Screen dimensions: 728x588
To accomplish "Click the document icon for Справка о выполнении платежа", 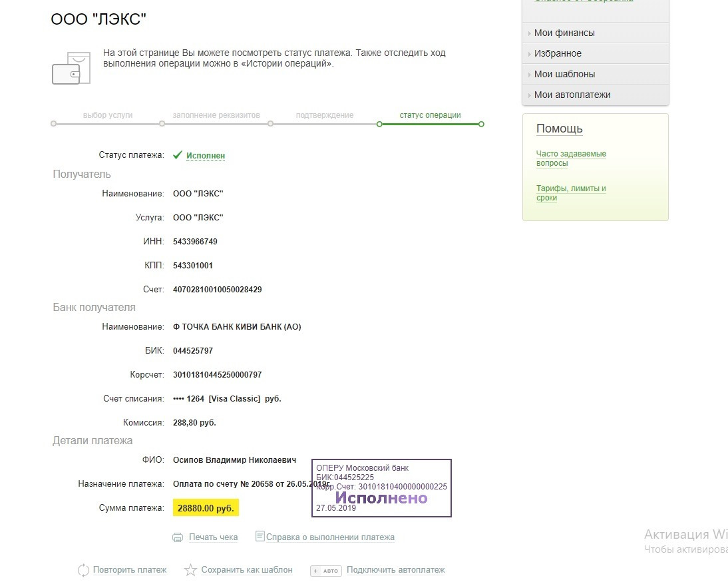I will point(260,536).
